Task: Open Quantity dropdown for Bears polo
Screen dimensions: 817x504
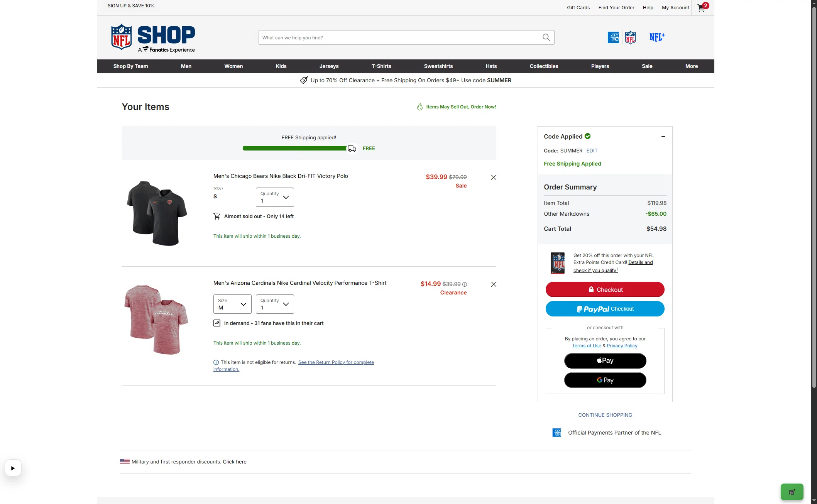Action: [275, 197]
